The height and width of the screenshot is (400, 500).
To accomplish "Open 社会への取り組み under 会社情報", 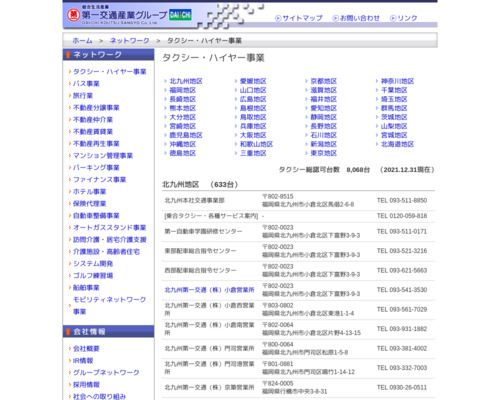I will pyautogui.click(x=100, y=396).
